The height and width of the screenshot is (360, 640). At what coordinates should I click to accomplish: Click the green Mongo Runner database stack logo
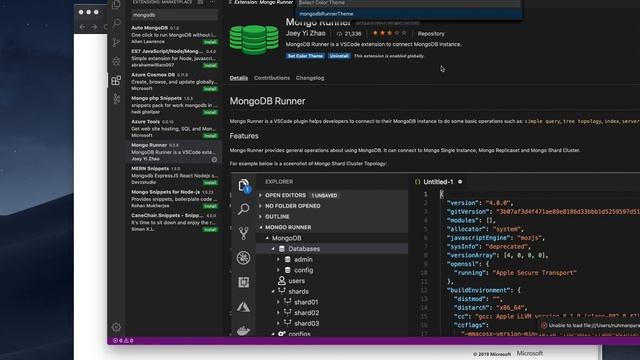click(x=254, y=40)
